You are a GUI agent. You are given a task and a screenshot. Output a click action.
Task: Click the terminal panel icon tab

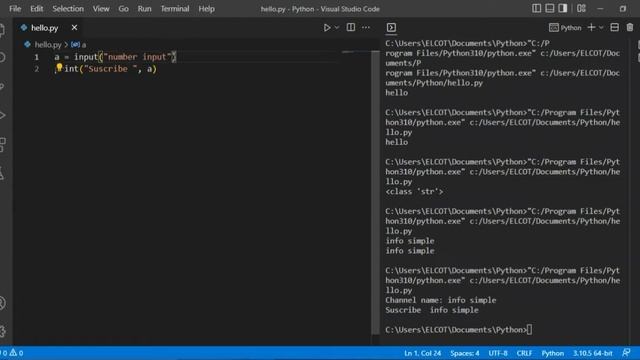click(391, 27)
